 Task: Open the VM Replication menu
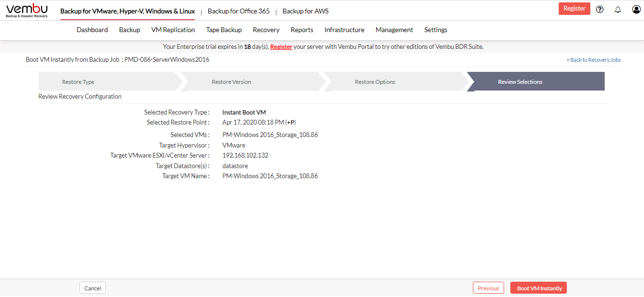tap(173, 30)
